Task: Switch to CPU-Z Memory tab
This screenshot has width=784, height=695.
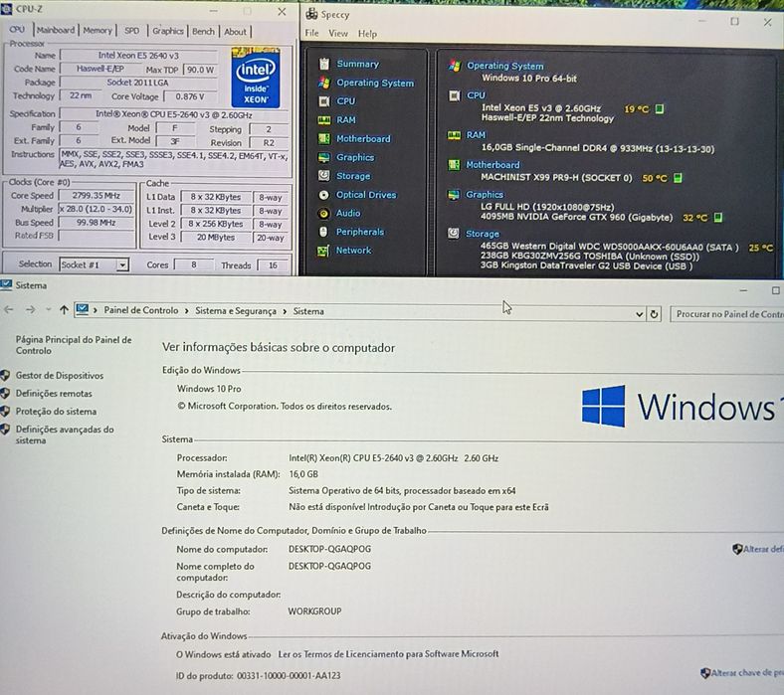Action: (x=98, y=31)
